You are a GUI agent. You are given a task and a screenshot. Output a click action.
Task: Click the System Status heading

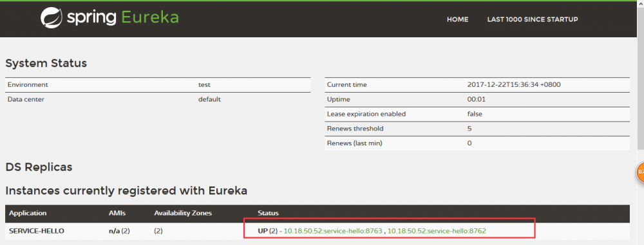pyautogui.click(x=46, y=63)
